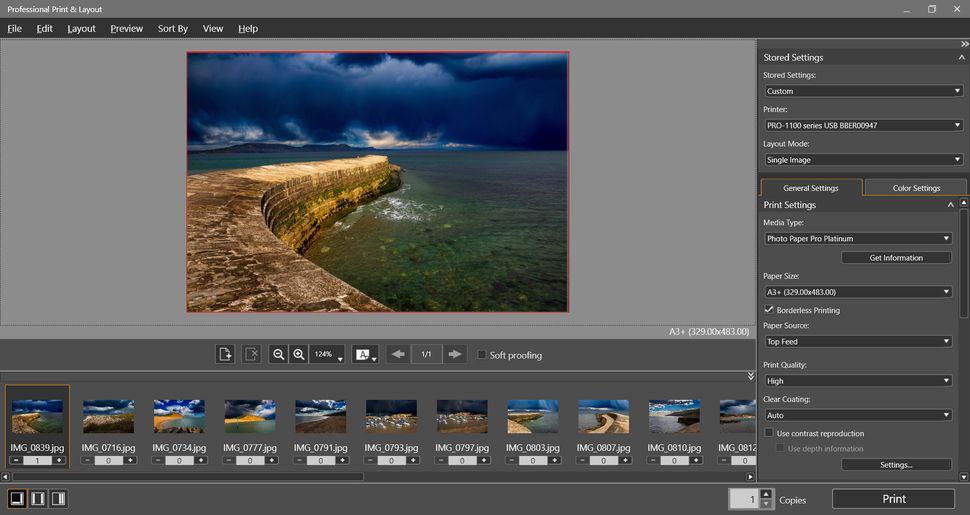Zoom out of the preview

tap(279, 354)
